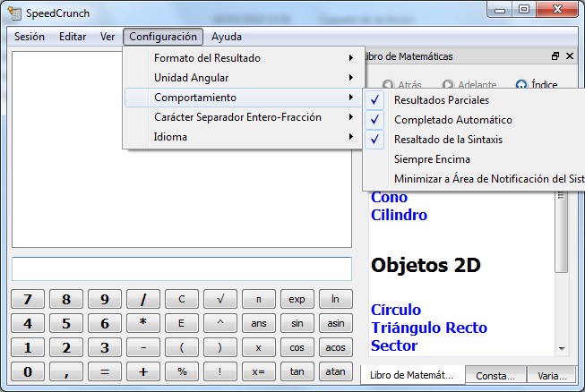Click the cos function key

[297, 347]
